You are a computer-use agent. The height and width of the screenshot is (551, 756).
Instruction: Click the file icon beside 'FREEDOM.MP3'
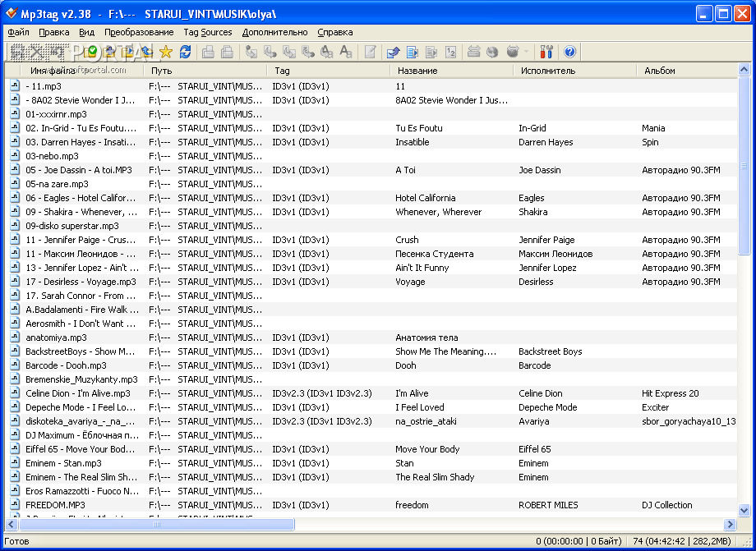pyautogui.click(x=15, y=505)
